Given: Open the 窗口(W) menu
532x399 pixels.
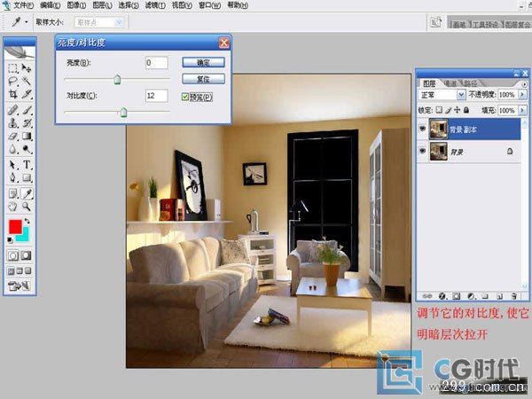Looking at the screenshot, I should click(x=209, y=5).
